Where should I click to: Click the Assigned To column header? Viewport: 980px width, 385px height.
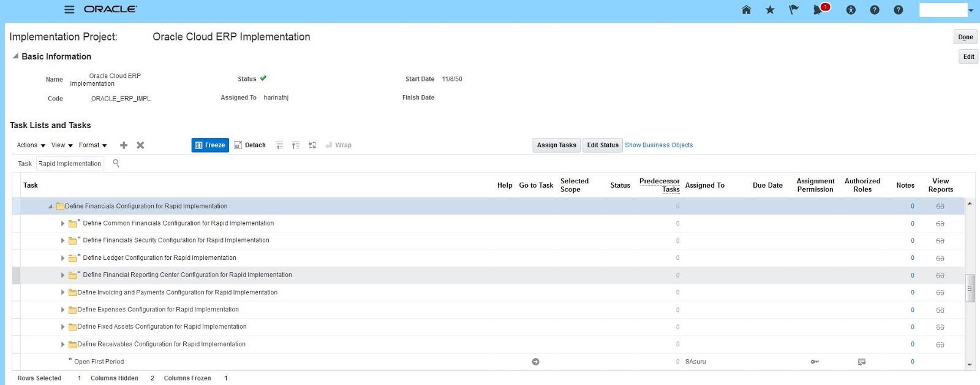[x=704, y=185]
